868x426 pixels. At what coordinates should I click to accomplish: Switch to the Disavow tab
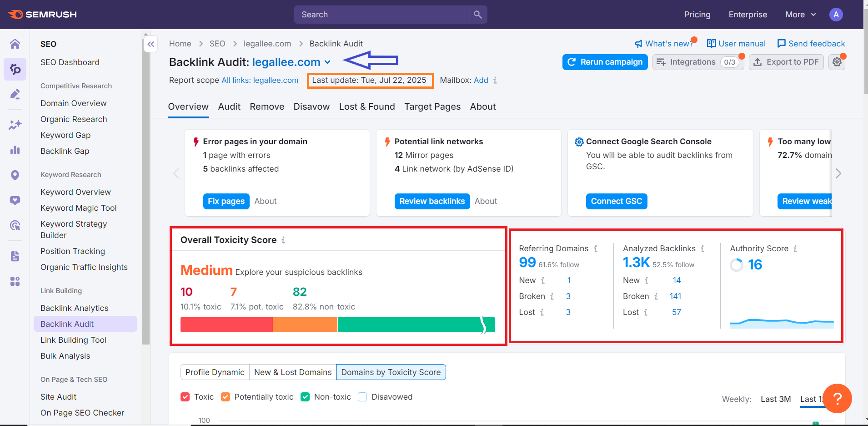311,106
